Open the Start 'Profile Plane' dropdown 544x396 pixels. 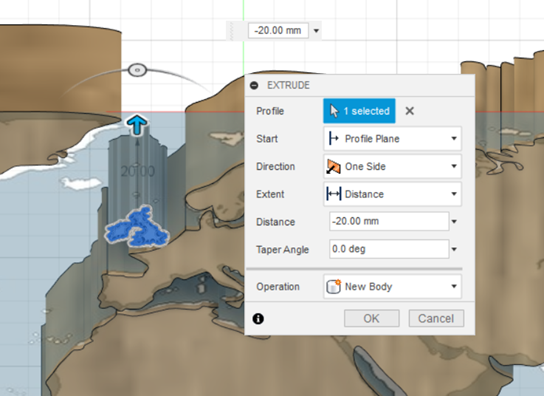tap(392, 138)
